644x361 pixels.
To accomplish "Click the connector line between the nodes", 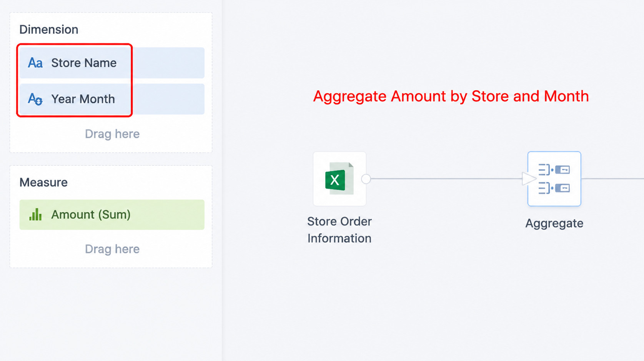I will click(x=446, y=179).
